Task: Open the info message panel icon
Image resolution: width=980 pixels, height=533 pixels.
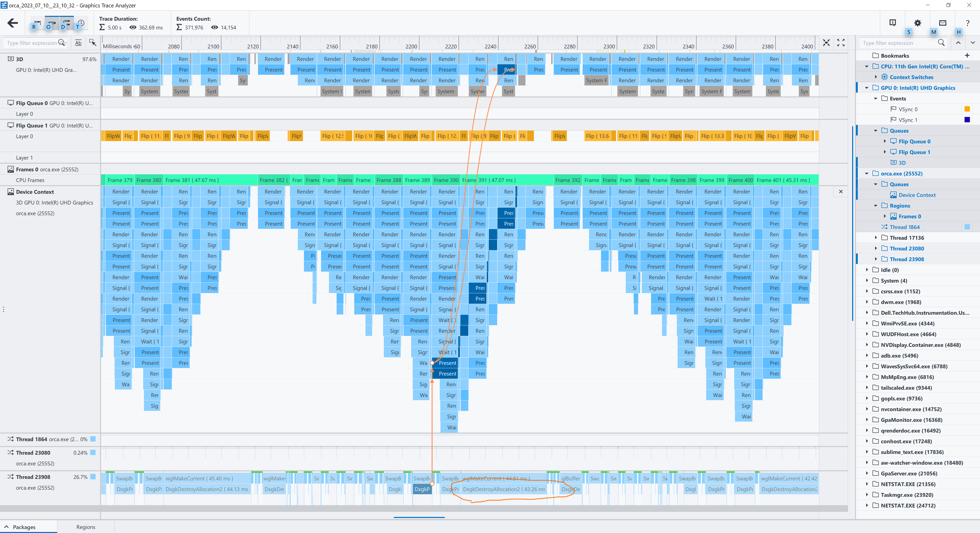Action: click(x=892, y=23)
